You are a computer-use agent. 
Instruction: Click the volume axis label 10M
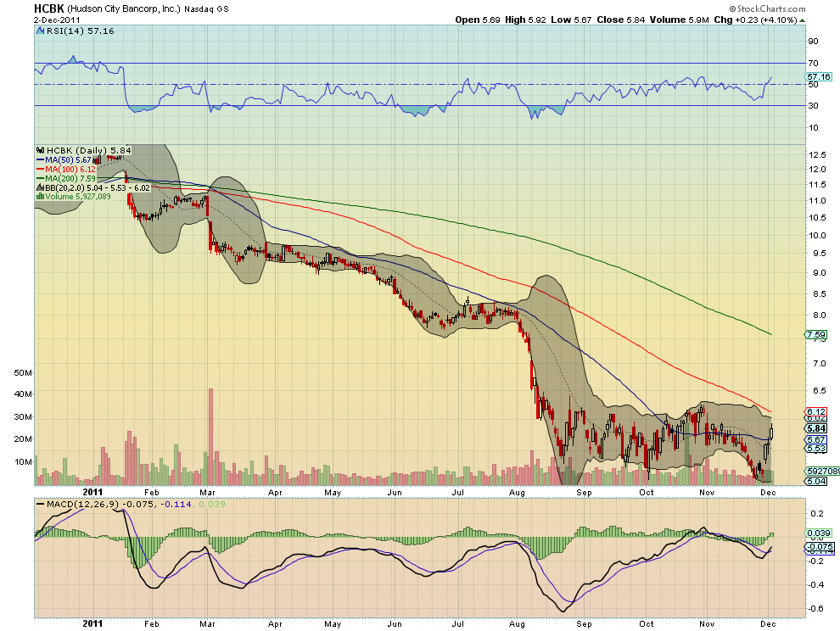(24, 461)
